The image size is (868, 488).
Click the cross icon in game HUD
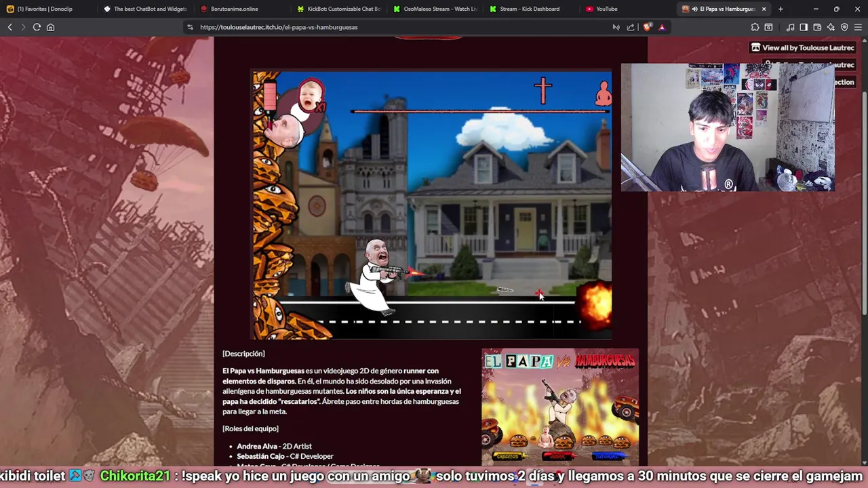pos(542,91)
